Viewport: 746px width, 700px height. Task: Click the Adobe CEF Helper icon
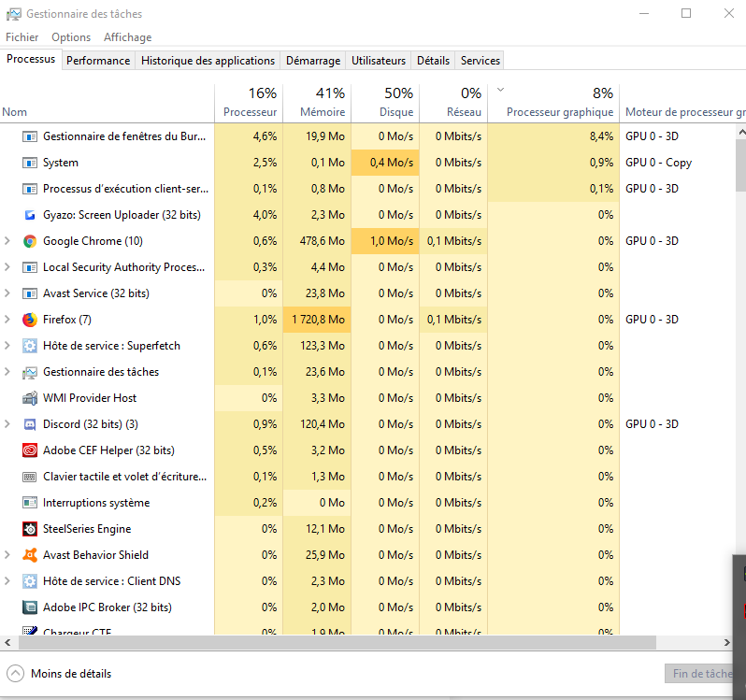[30, 450]
